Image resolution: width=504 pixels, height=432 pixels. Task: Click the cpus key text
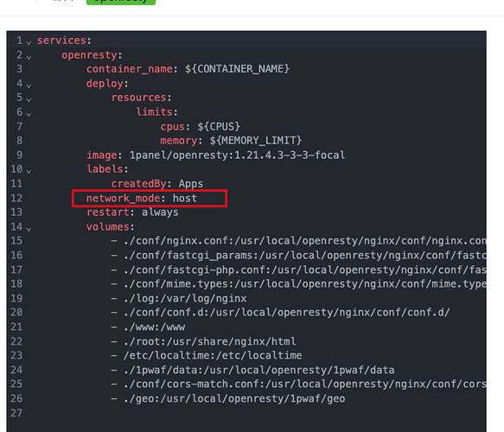click(x=173, y=126)
